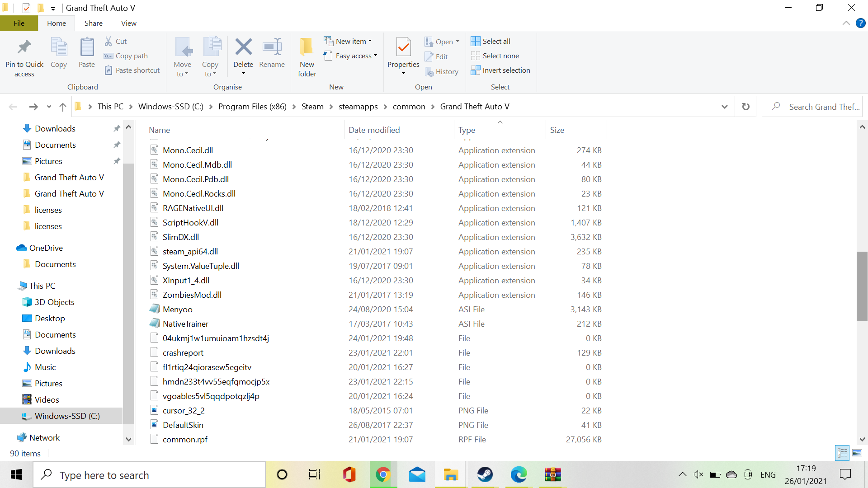Go up one folder level arrow
This screenshot has height=488, width=868.
(63, 107)
